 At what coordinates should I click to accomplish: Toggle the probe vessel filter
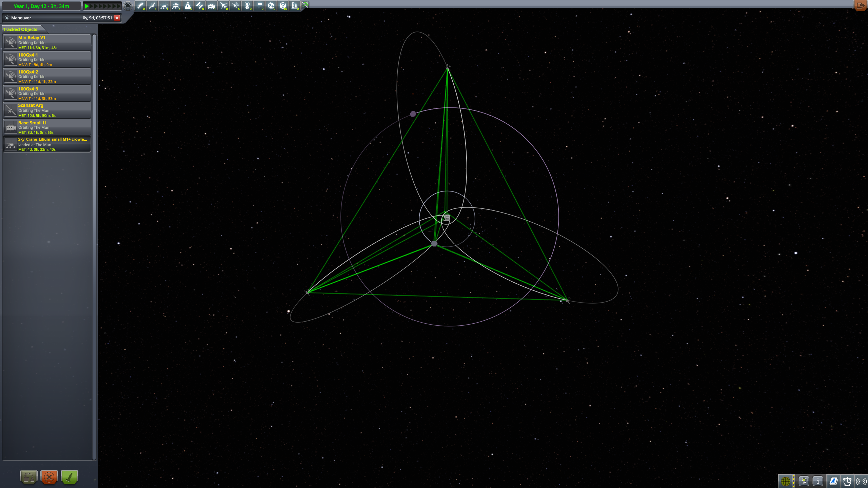[x=152, y=5]
